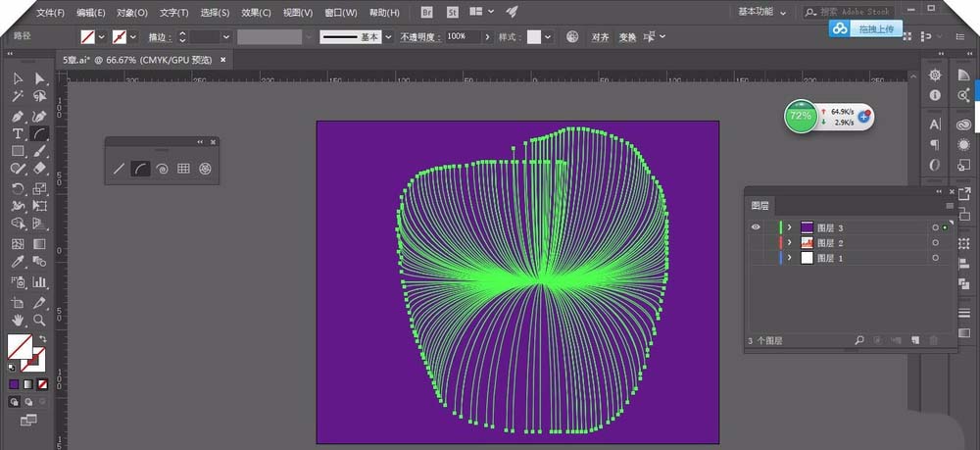
Task: Choose the Spiral tool in the floating panel
Action: [x=162, y=169]
